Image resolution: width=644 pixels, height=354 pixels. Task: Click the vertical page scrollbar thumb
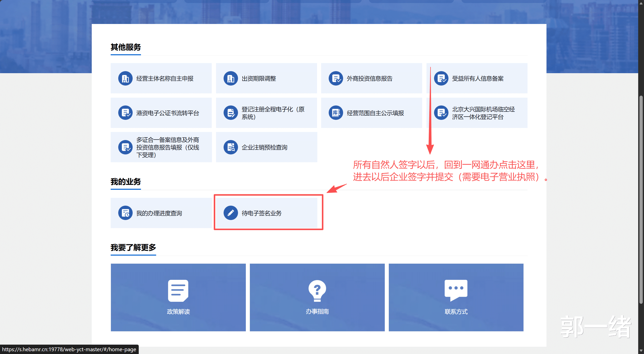pos(641,199)
